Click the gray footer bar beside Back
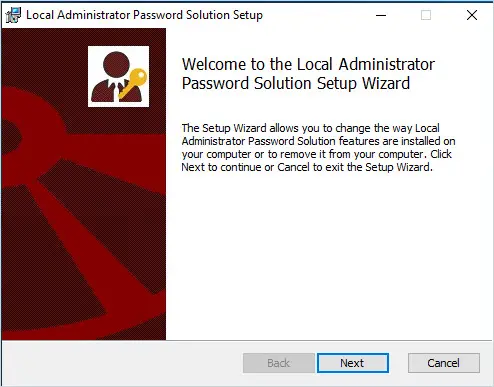Screen dimensions: 494x387 (122, 363)
